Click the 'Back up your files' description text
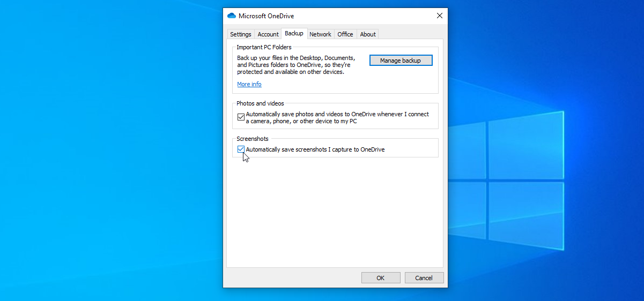 296,65
